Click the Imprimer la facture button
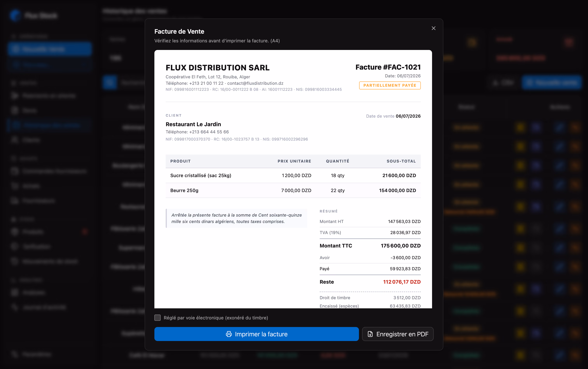 (x=256, y=334)
